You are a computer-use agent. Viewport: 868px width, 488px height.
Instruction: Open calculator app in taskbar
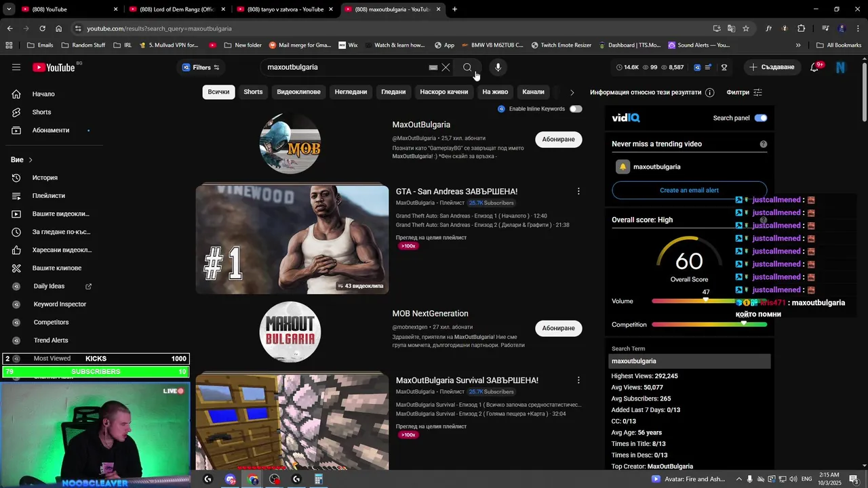pyautogui.click(x=318, y=479)
